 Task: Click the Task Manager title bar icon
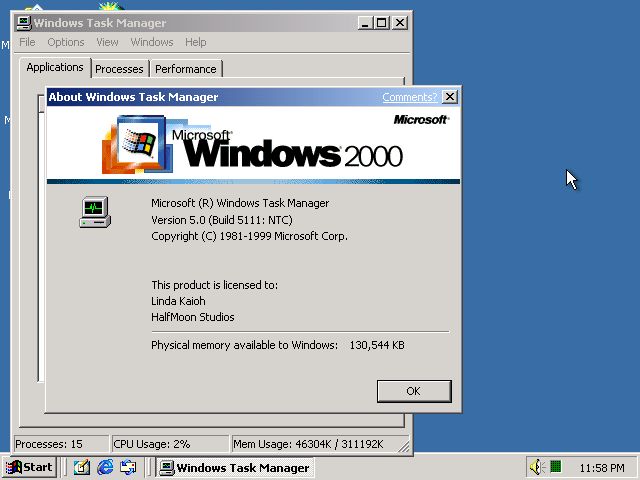pyautogui.click(x=24, y=23)
